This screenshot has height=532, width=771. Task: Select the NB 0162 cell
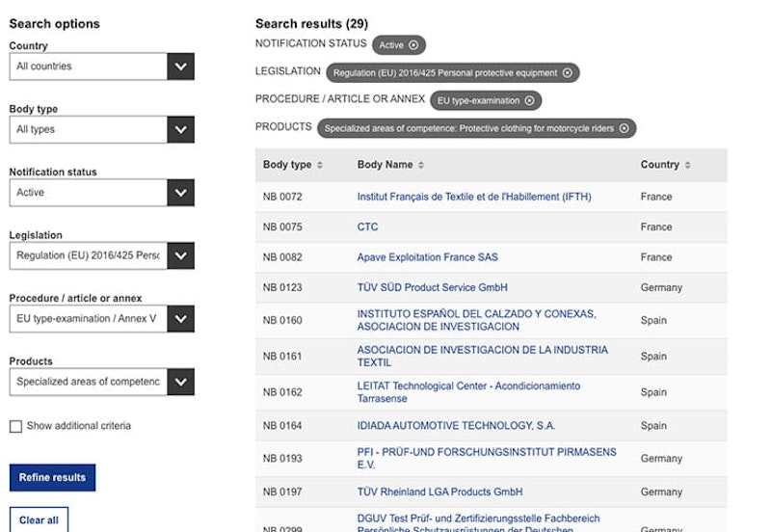point(282,392)
